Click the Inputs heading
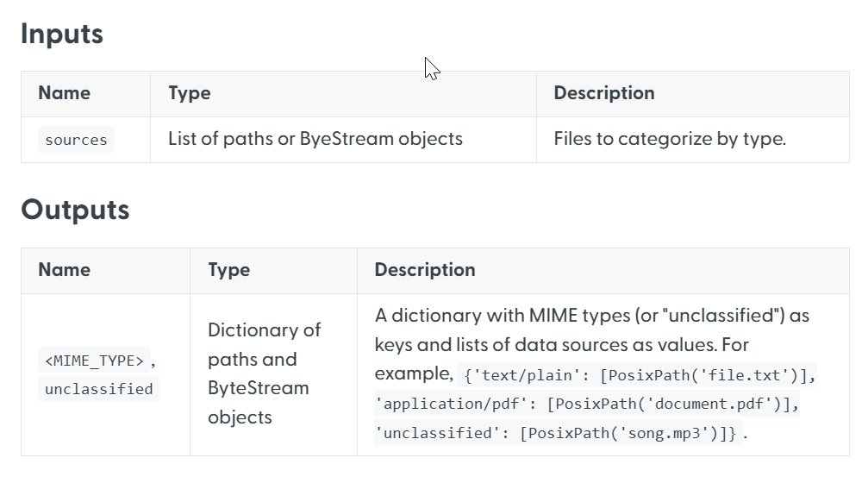 (x=62, y=34)
